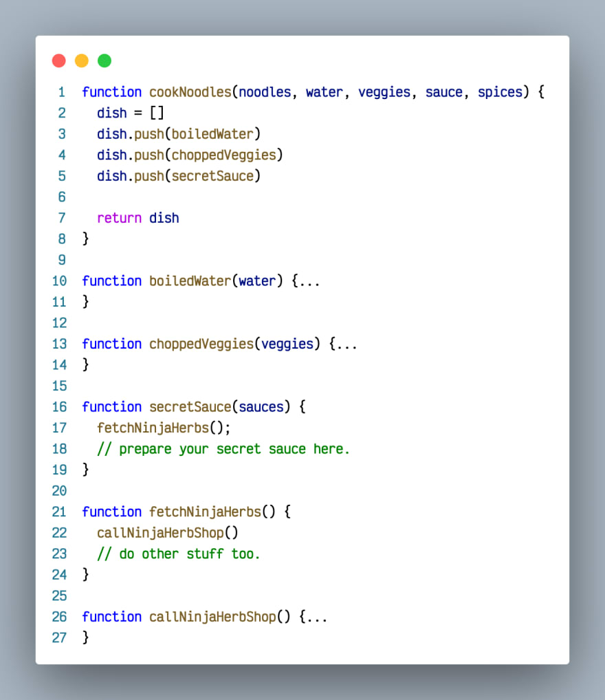This screenshot has width=605, height=700.
Task: Click the 'dish = []' assignment
Action: tap(131, 113)
